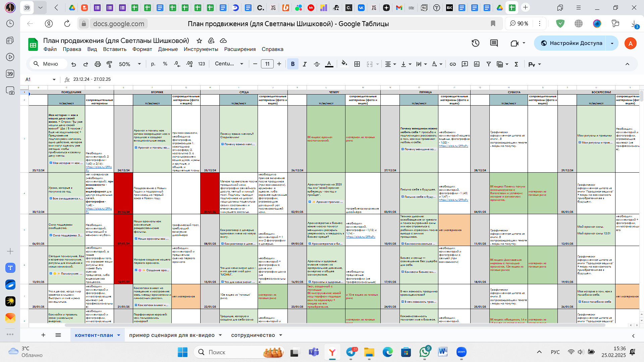Switch to the сотрудничество sheet tab
Viewport: 644px width, 362px height.
pyautogui.click(x=253, y=335)
